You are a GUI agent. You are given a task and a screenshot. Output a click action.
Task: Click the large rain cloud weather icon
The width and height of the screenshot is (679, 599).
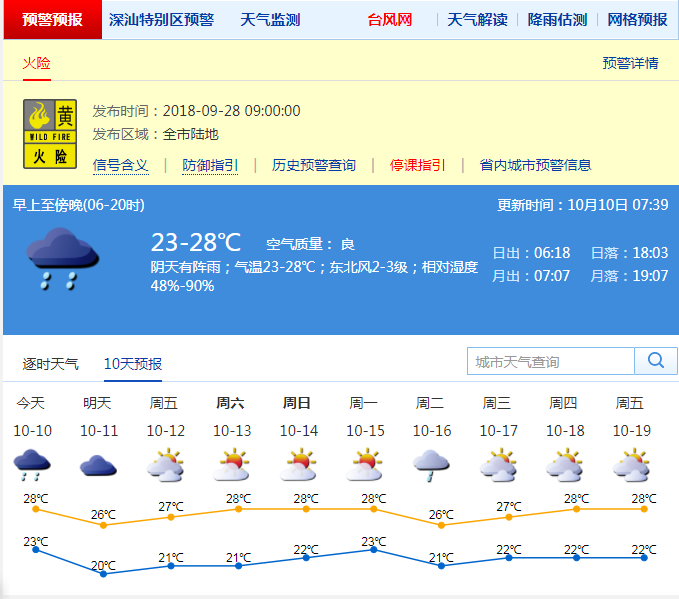pos(62,258)
